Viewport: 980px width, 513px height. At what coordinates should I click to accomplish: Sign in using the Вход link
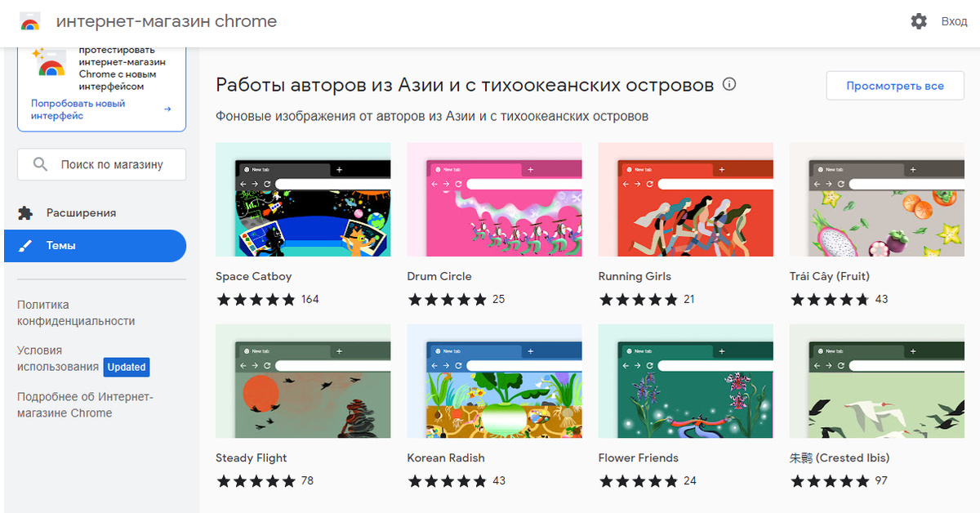pyautogui.click(x=954, y=21)
